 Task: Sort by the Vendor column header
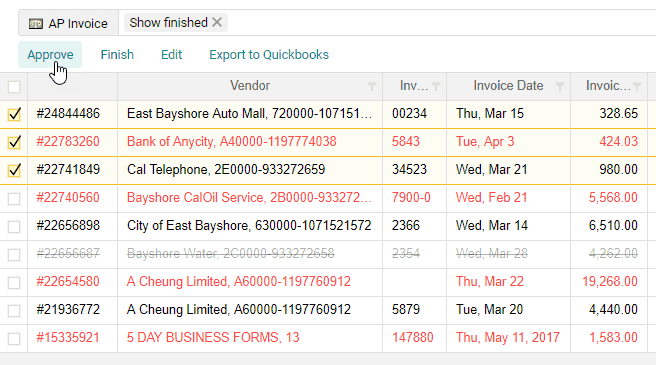coord(250,85)
